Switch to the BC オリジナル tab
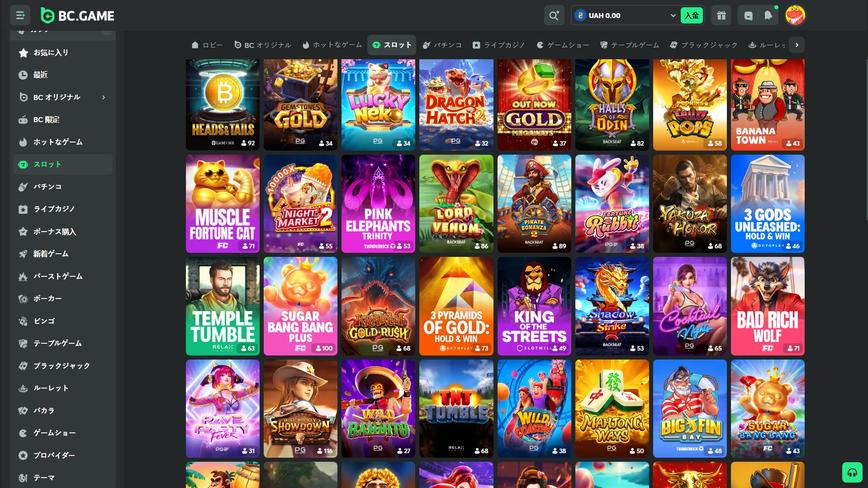This screenshot has height=488, width=868. pos(263,45)
